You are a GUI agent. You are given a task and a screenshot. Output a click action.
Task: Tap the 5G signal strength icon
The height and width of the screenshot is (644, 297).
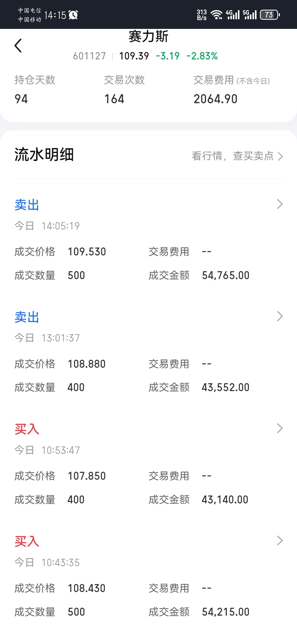tap(250, 15)
